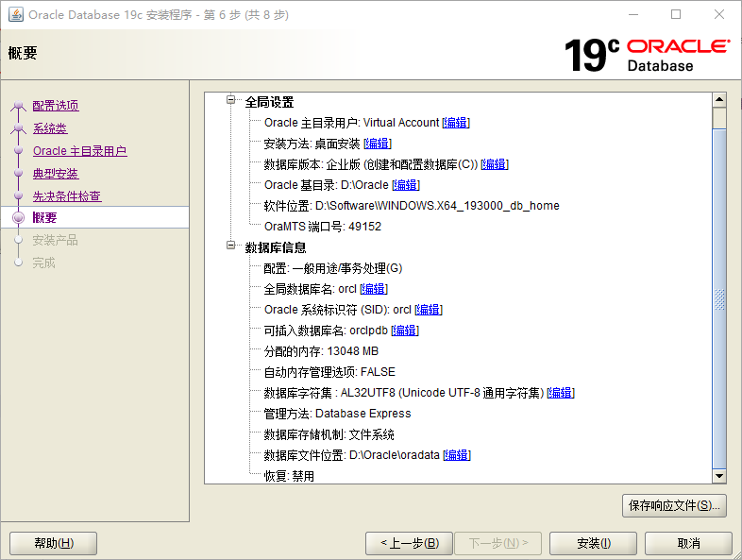Select the 自动内存管理选项: FALSE row
742x560 pixels.
coord(329,372)
